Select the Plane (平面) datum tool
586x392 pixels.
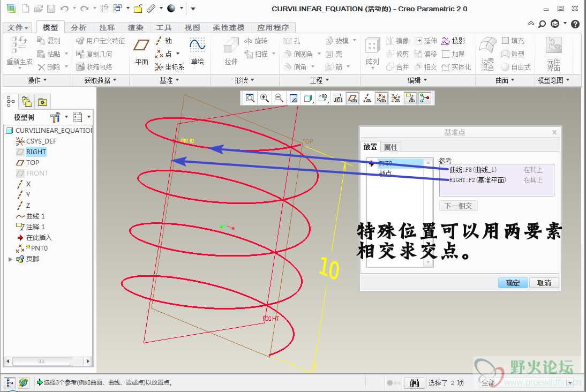click(141, 51)
